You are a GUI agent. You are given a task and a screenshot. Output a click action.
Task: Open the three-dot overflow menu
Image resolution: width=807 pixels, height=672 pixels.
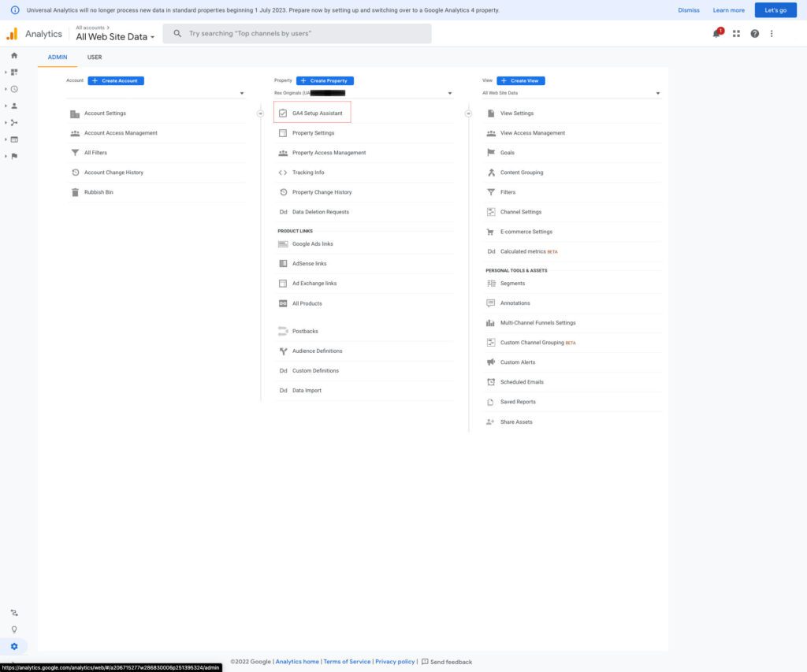(x=772, y=33)
